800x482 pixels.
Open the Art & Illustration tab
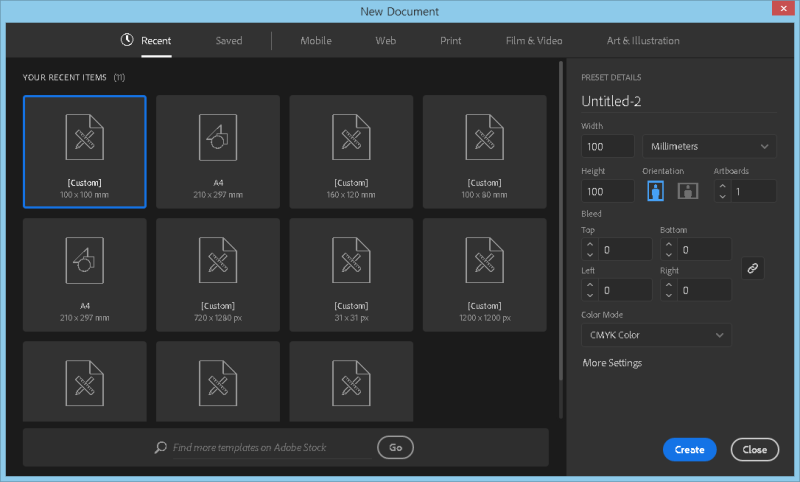(x=643, y=41)
